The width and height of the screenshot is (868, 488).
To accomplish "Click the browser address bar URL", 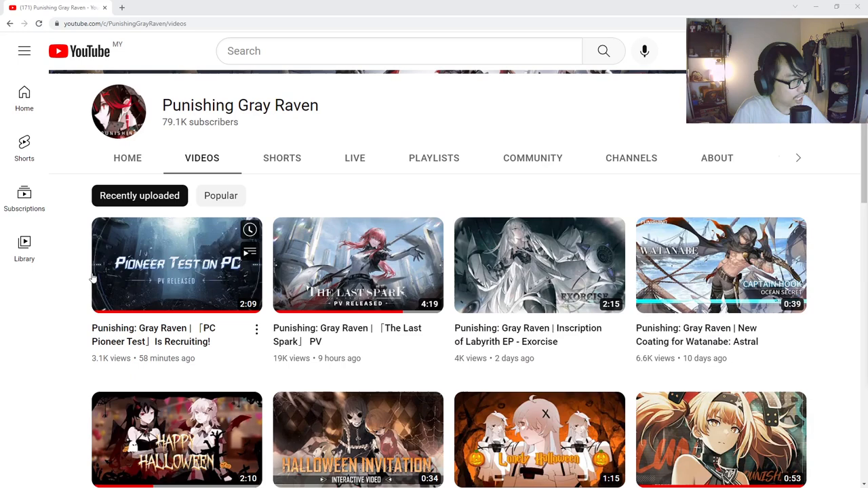I will [125, 24].
